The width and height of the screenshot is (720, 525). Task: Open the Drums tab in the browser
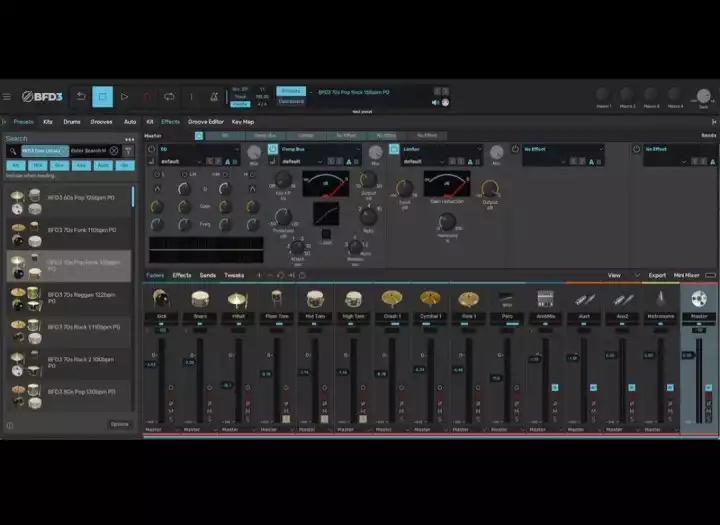coord(72,122)
